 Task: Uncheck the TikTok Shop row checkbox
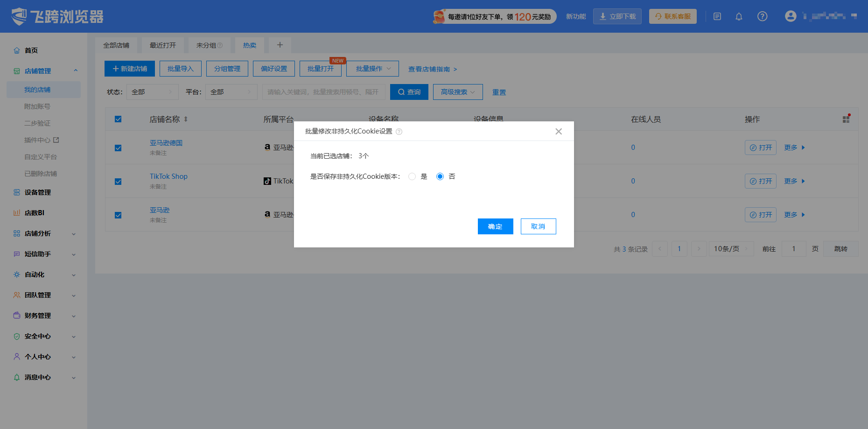tap(118, 182)
